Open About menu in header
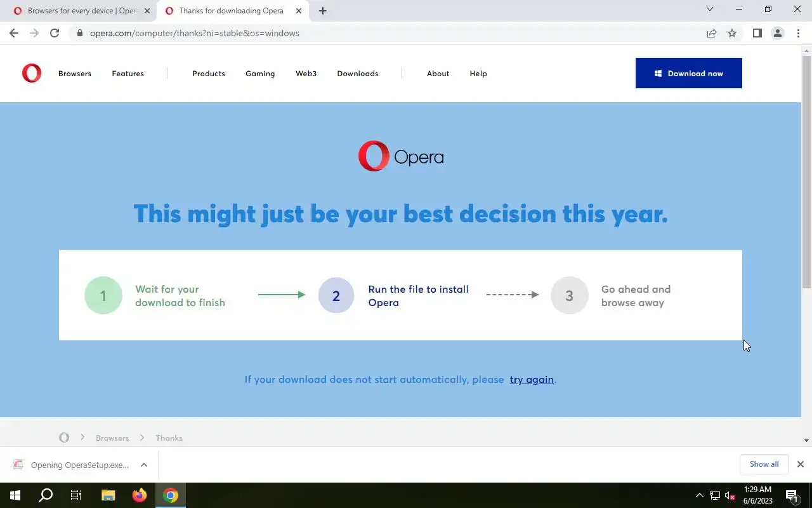This screenshot has width=812, height=508. click(438, 74)
